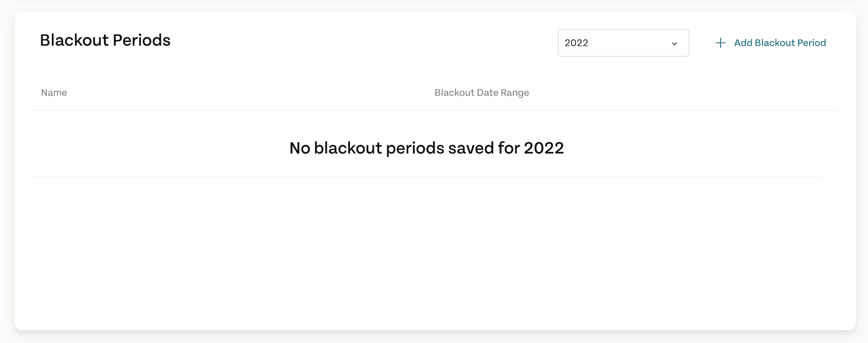Change the year filter from 2022
This screenshot has width=868, height=343.
coord(623,43)
